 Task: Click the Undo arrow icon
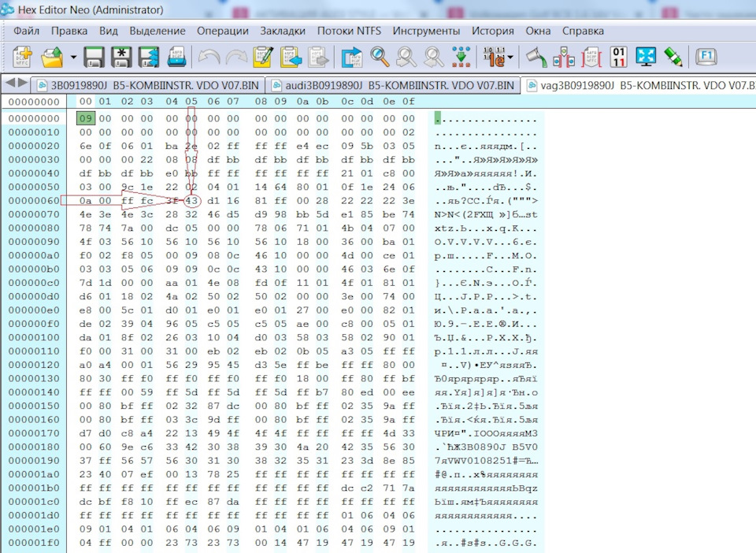tap(209, 57)
